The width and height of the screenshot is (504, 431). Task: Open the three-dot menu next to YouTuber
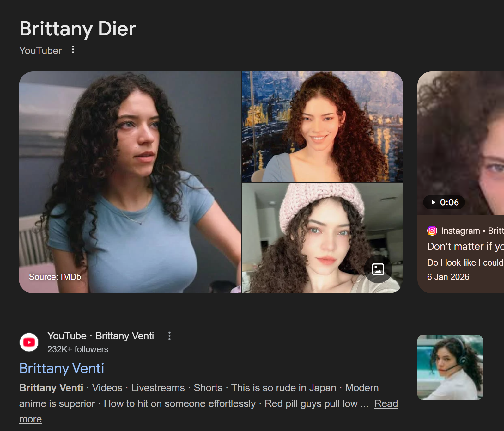pyautogui.click(x=73, y=50)
